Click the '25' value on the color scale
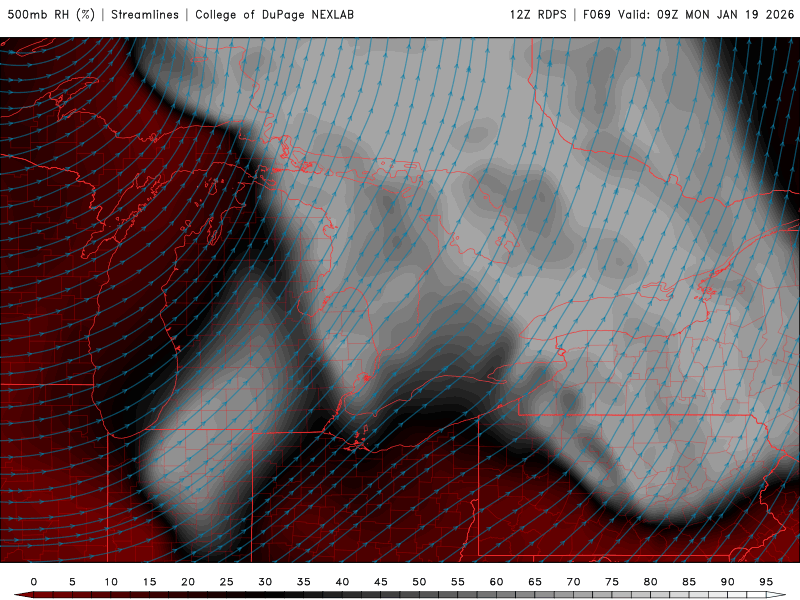This screenshot has width=800, height=600. pos(227,582)
